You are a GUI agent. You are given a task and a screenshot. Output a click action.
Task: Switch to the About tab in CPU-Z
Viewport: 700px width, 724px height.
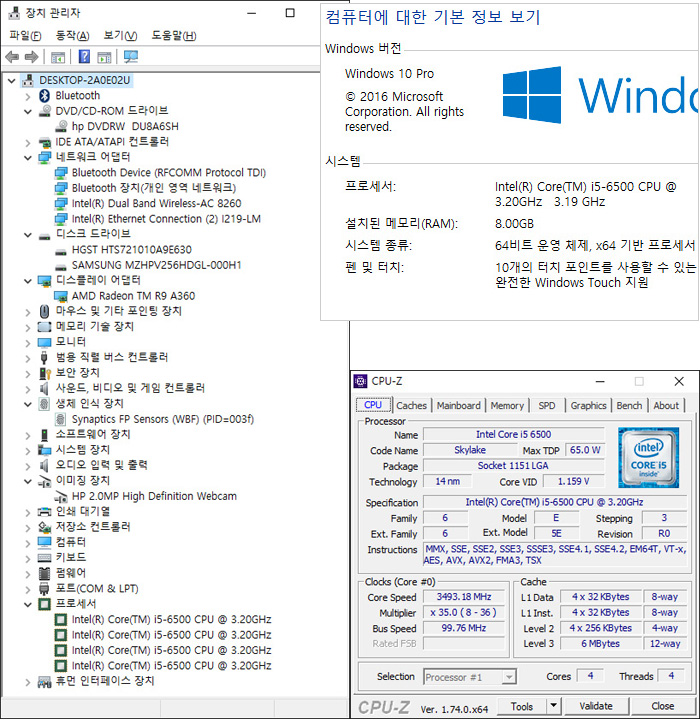[x=666, y=405]
